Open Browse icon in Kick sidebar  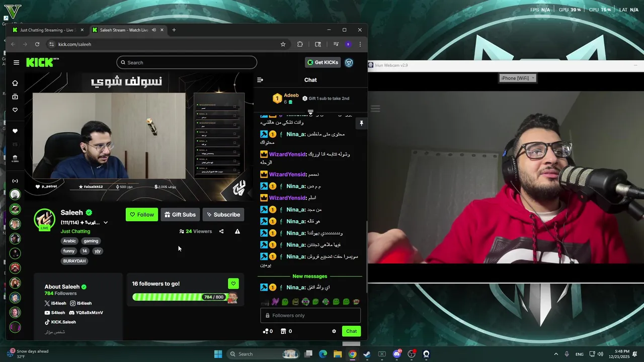click(15, 97)
